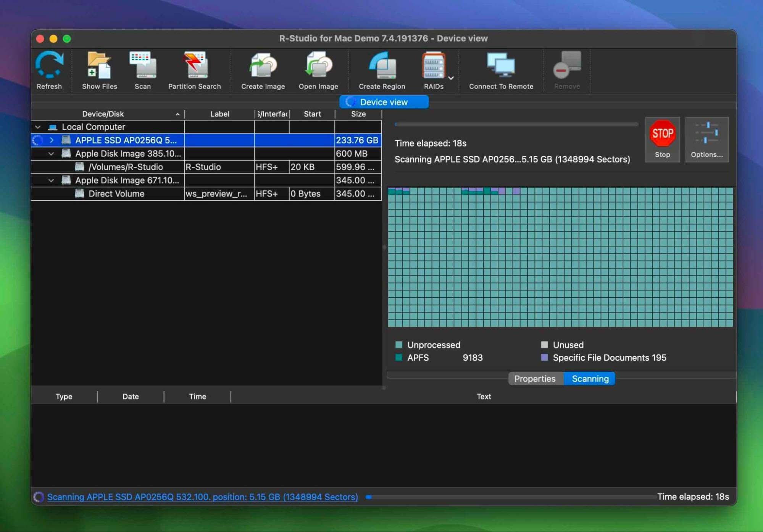Click the scanning status link in status bar
Viewport: 763px width, 532px height.
click(203, 497)
